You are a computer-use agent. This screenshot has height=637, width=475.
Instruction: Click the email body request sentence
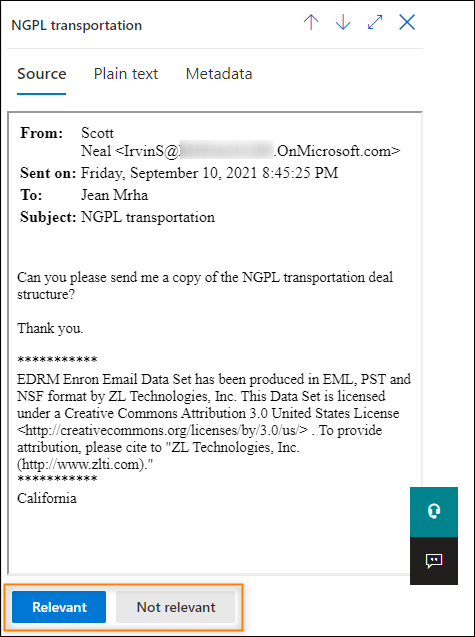pyautogui.click(x=205, y=286)
